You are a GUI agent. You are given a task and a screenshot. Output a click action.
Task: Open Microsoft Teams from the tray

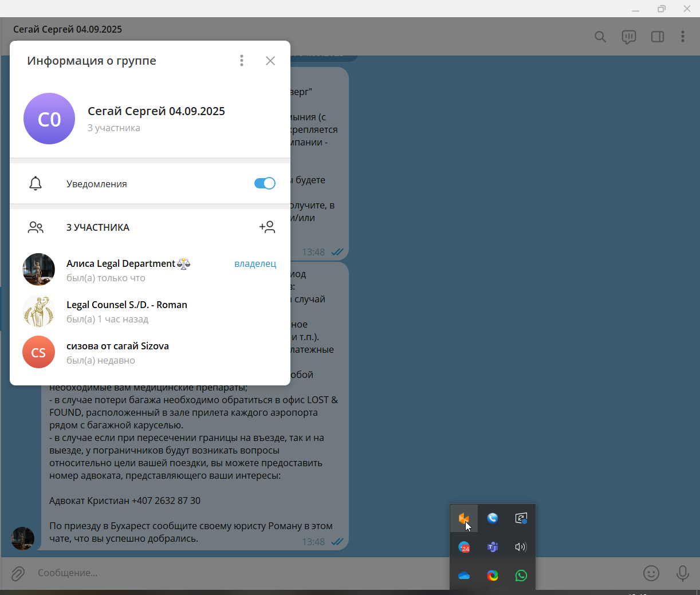[x=493, y=547]
